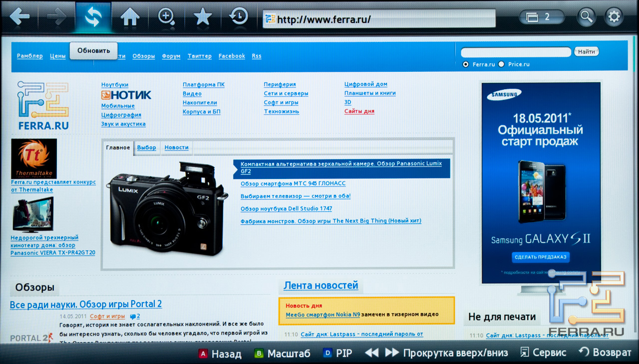
Task: Go to the home page icon
Action: [x=130, y=17]
